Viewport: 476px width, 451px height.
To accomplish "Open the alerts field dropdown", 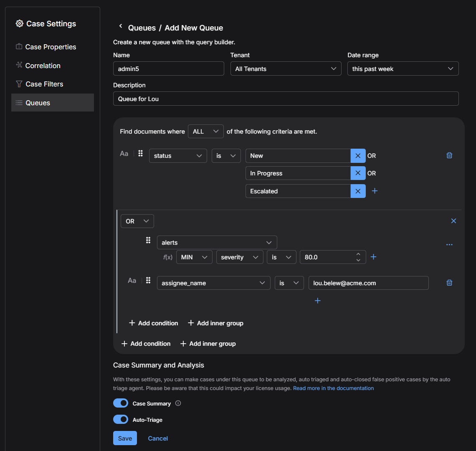I will (x=217, y=243).
